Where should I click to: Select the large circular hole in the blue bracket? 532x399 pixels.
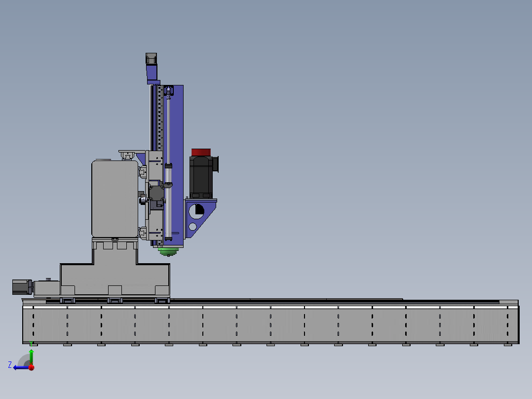(196, 211)
